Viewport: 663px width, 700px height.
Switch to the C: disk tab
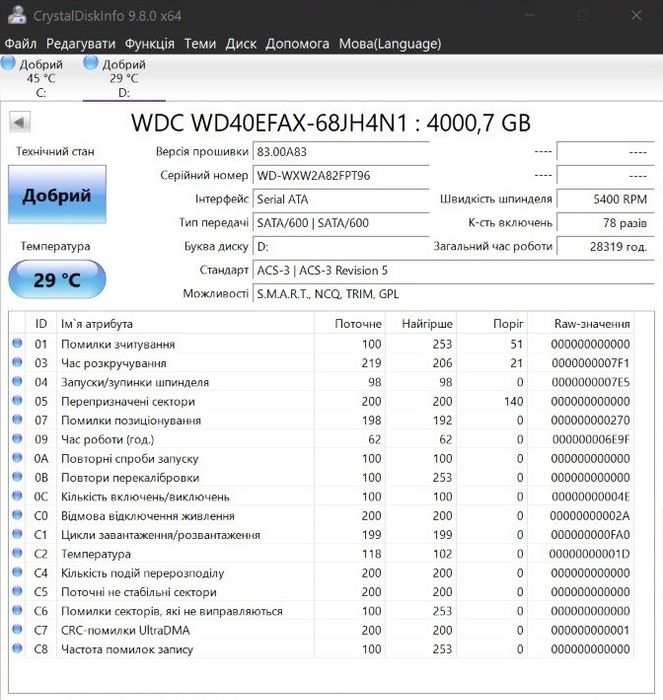point(41,78)
